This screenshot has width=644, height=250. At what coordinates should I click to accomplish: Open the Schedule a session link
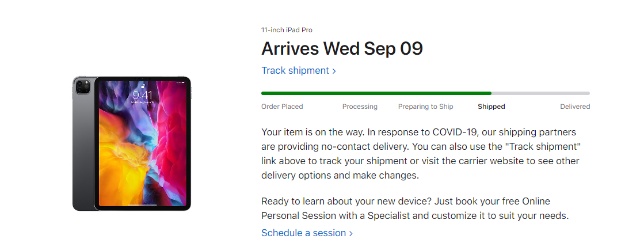click(303, 233)
